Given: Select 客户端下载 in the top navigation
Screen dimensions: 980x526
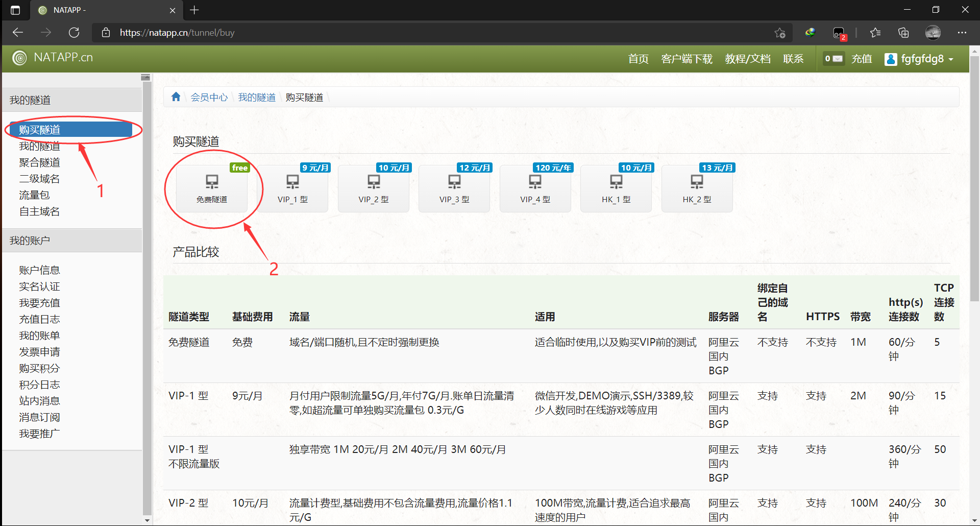Looking at the screenshot, I should tap(686, 59).
